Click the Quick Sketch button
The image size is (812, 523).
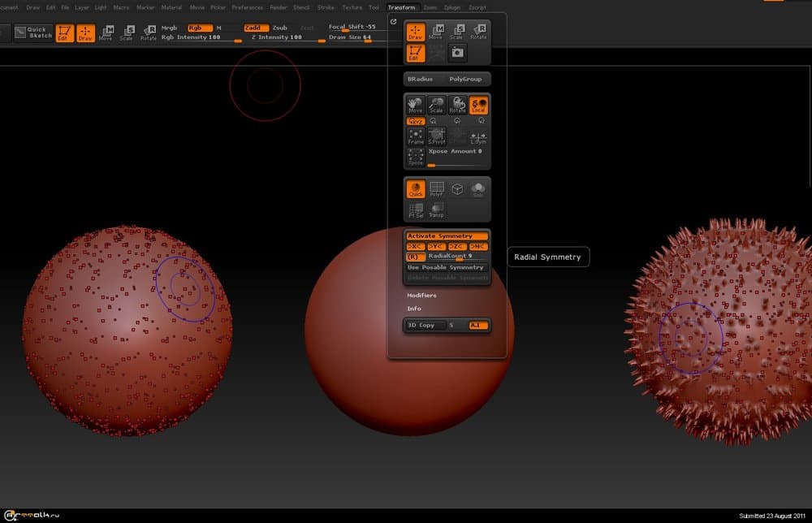(33, 32)
